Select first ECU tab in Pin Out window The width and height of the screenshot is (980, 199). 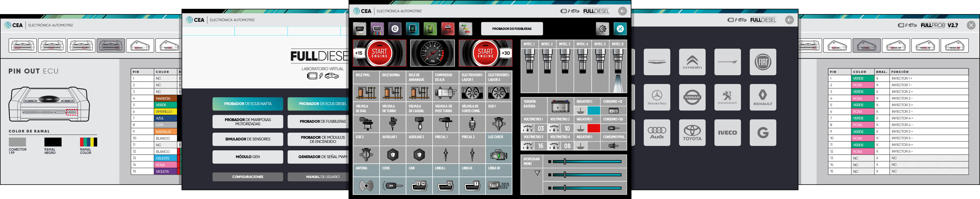click(x=23, y=46)
